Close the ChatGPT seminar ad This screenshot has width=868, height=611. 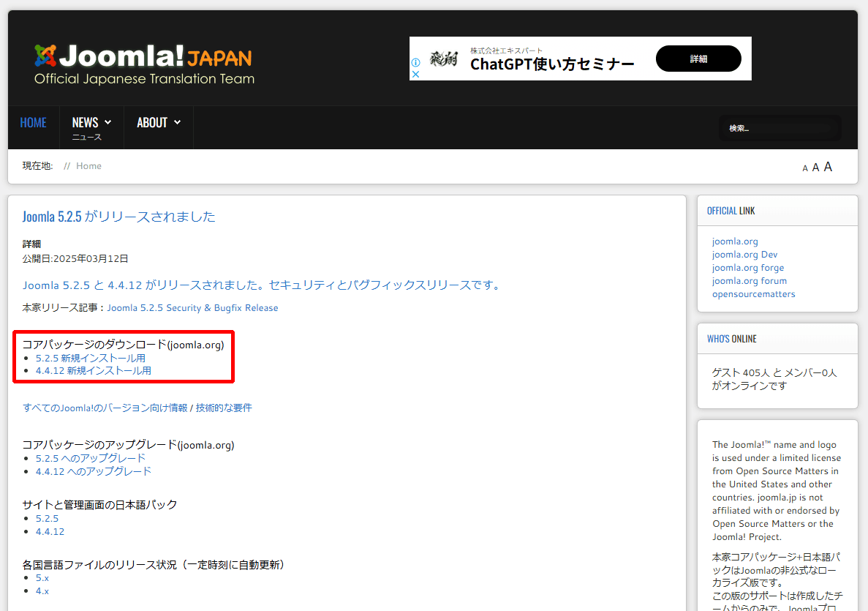click(x=416, y=74)
